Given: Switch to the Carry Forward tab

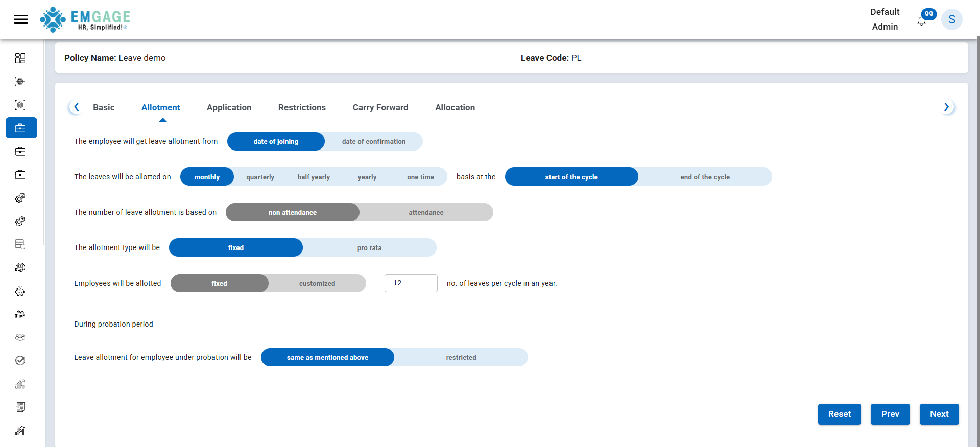Looking at the screenshot, I should pyautogui.click(x=380, y=107).
